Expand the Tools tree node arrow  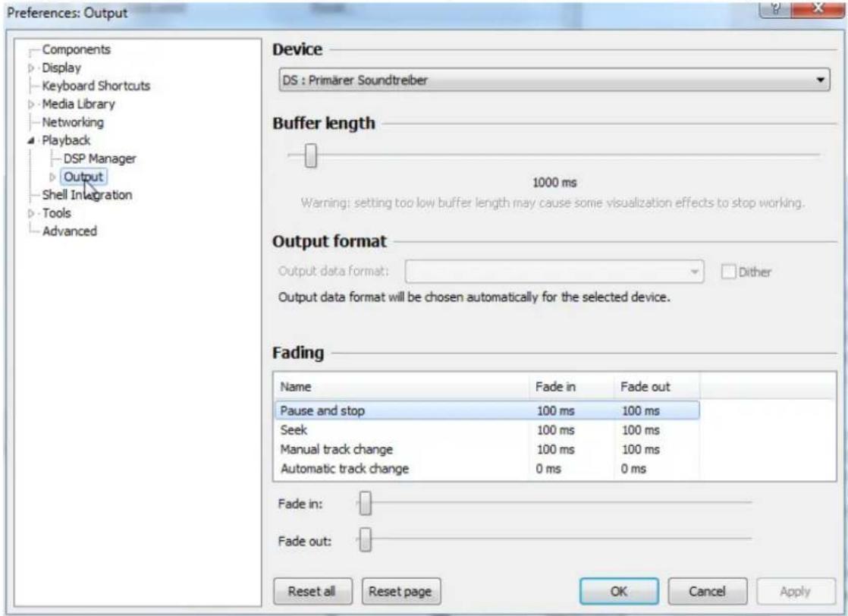pyautogui.click(x=31, y=213)
